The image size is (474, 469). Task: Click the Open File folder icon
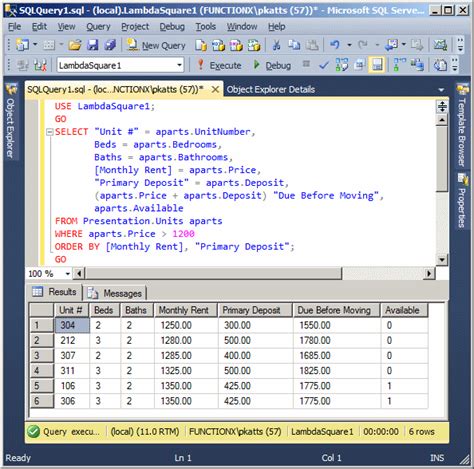[75, 45]
